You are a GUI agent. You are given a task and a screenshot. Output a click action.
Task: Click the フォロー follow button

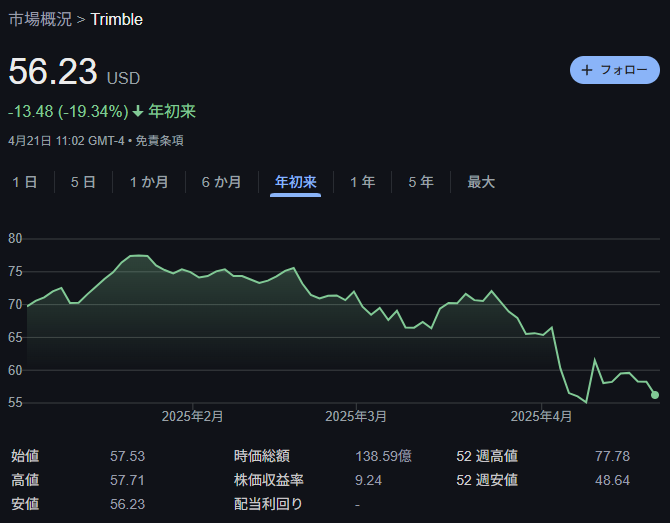(615, 70)
